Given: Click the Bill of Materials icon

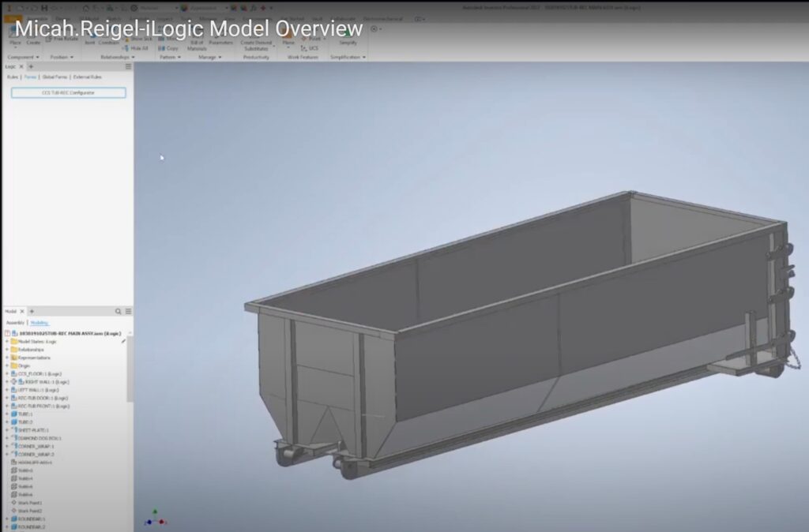Looking at the screenshot, I should [x=197, y=44].
